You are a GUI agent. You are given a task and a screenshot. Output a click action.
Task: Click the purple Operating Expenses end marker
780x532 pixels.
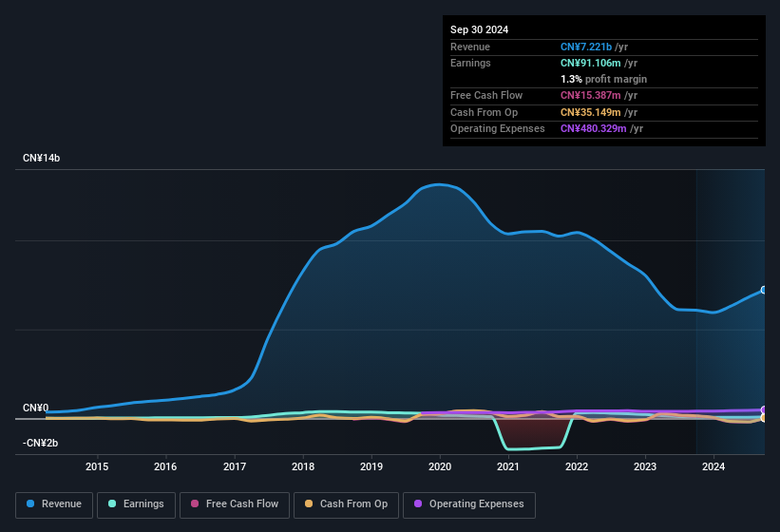click(x=764, y=410)
